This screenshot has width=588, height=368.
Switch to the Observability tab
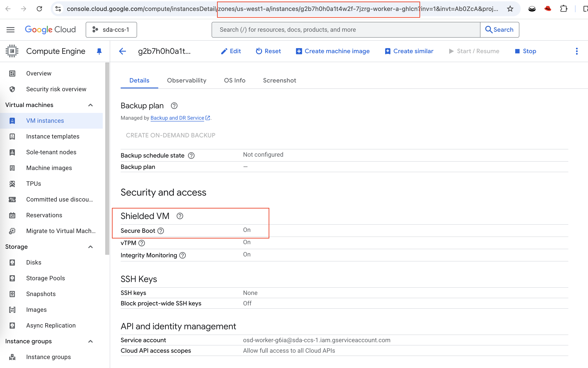186,80
